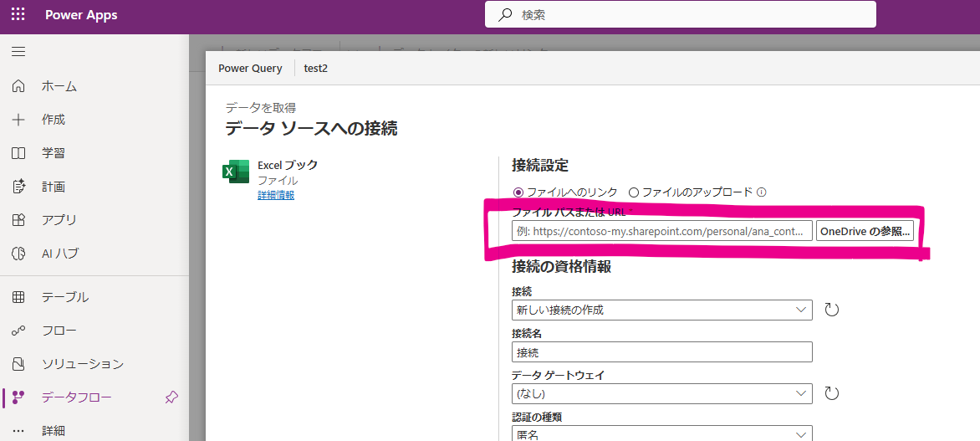980x441 pixels.
Task: Click the 計画 document icon
Action: [x=18, y=187]
